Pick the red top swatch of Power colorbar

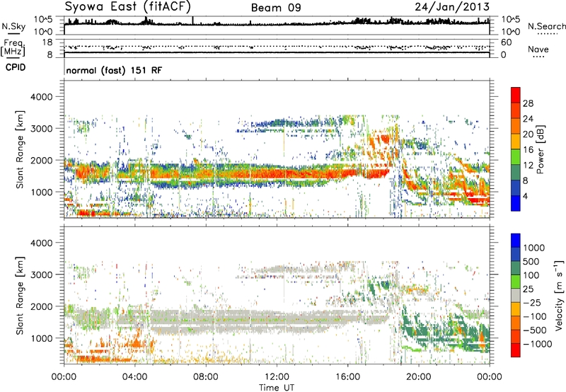pyautogui.click(x=516, y=95)
